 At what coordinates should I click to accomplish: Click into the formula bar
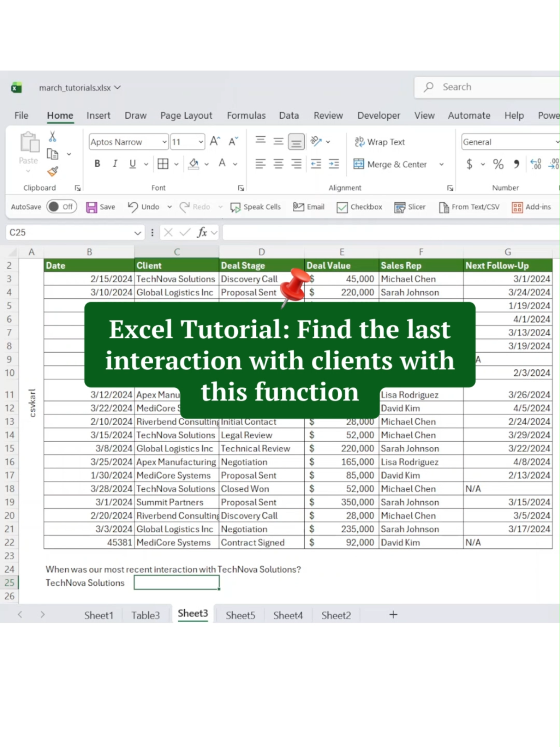click(391, 232)
